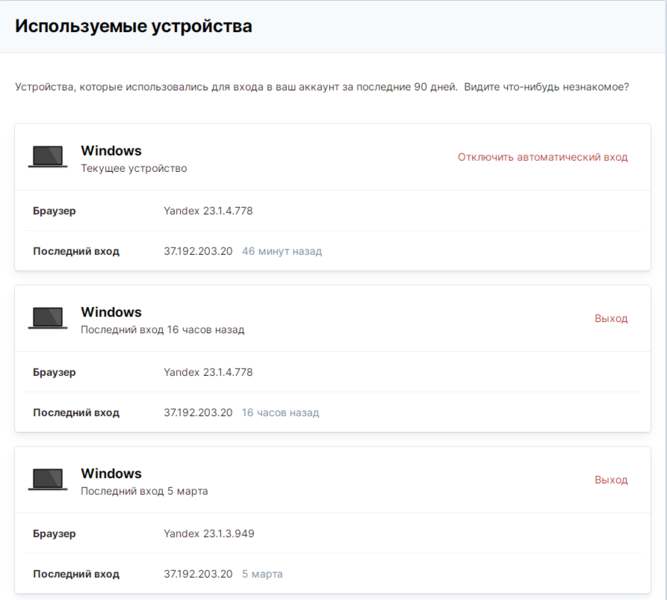Screen dimensions: 667x600
Task: Click Windows title of 16 hours ago device
Action: 111,312
